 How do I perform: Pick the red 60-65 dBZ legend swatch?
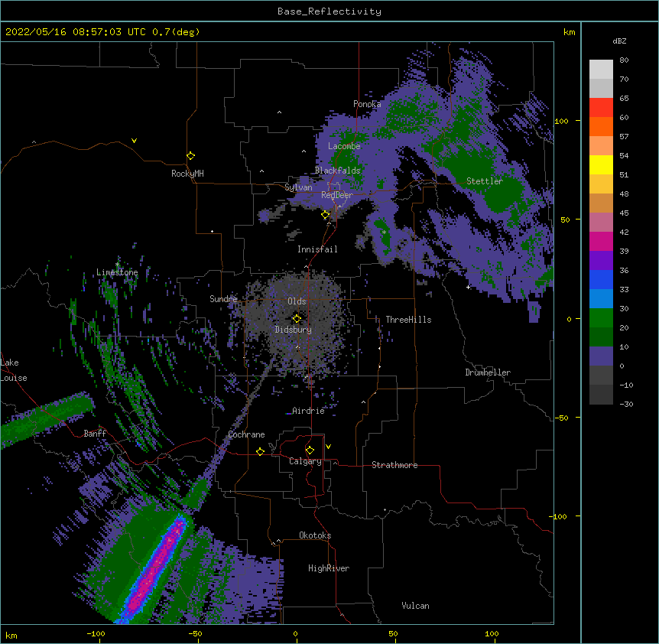pos(601,108)
